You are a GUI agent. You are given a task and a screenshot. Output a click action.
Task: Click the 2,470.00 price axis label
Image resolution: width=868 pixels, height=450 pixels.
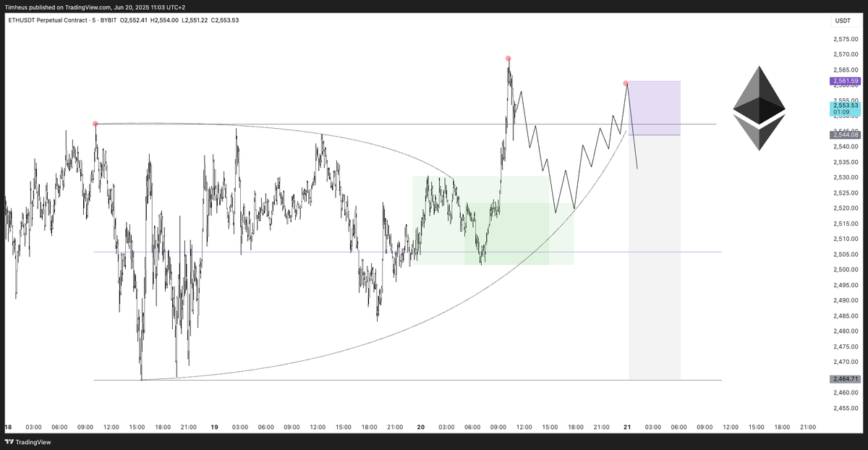[846, 362]
